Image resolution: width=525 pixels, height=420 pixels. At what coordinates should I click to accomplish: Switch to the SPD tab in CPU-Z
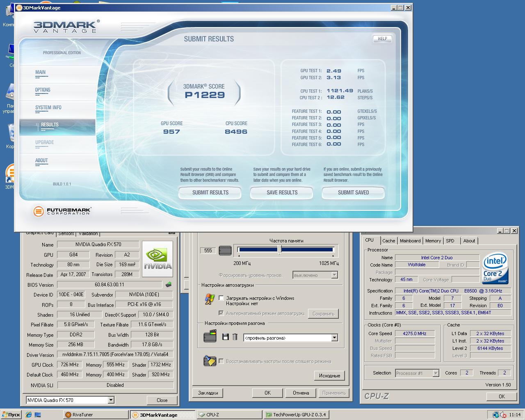pos(450,241)
